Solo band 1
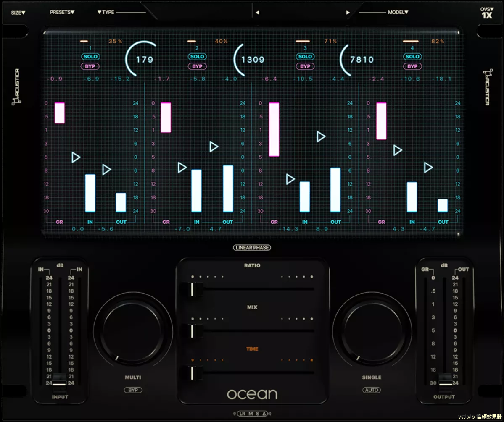 coord(90,57)
